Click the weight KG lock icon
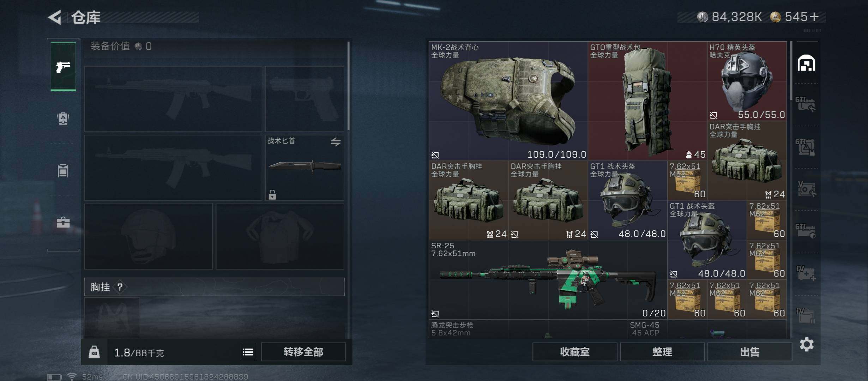Image resolution: width=868 pixels, height=381 pixels. tap(94, 352)
